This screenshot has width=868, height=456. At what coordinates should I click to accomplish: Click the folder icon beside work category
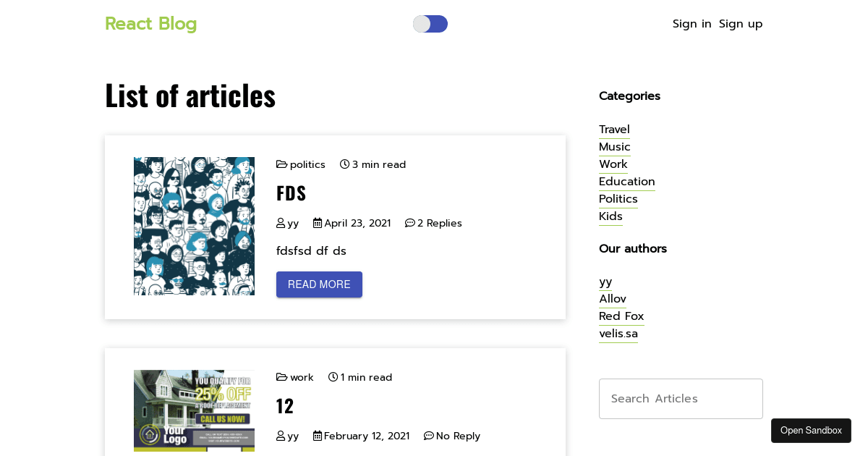pos(281,377)
